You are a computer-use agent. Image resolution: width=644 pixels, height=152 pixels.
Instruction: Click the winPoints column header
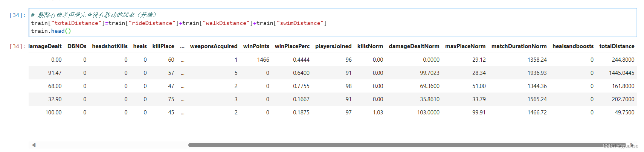[x=256, y=46]
